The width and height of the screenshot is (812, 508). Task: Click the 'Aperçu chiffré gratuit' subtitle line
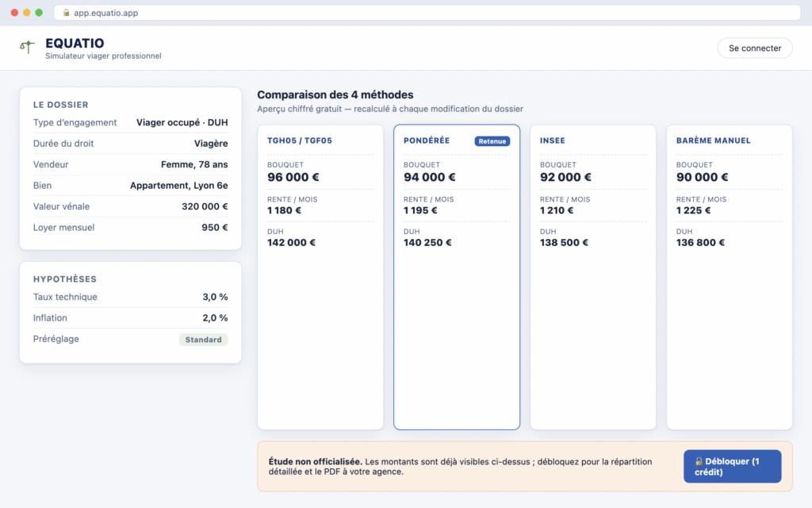pos(390,109)
